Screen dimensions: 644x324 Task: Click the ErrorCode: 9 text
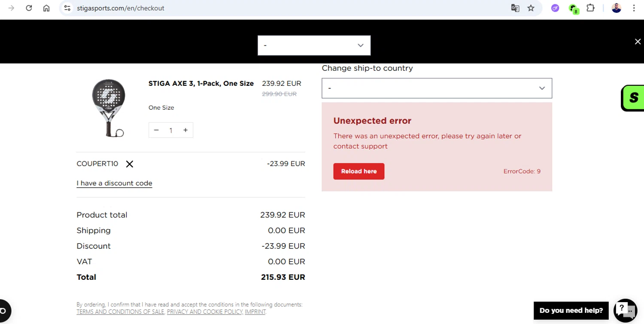(x=522, y=171)
